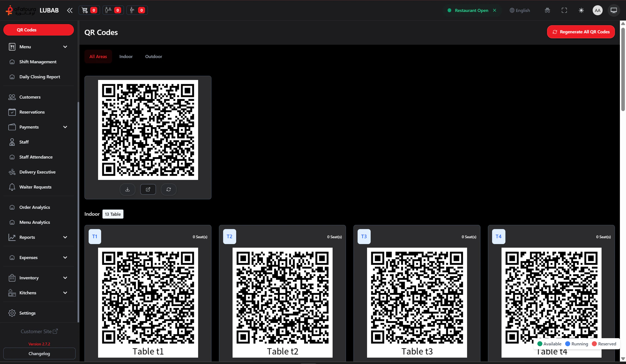Switch to the Outdoor tab
Image resolution: width=626 pixels, height=364 pixels.
coord(153,56)
